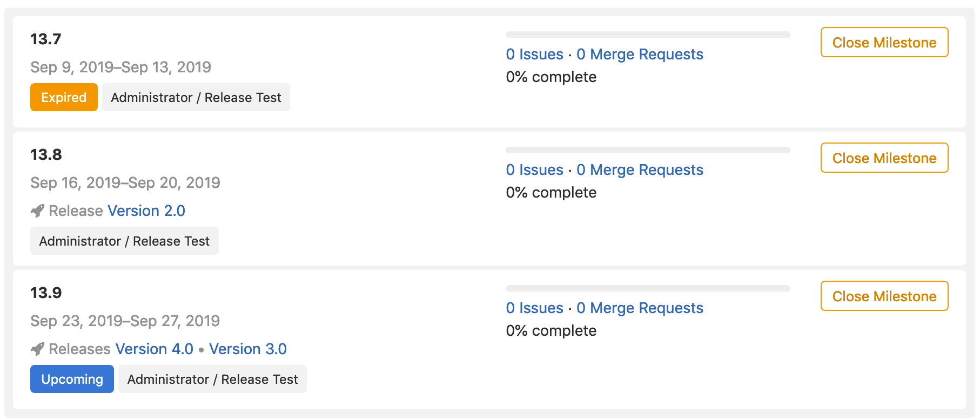Click Close Milestone for milestone 13.7
This screenshot has height=420, width=980.
click(884, 42)
